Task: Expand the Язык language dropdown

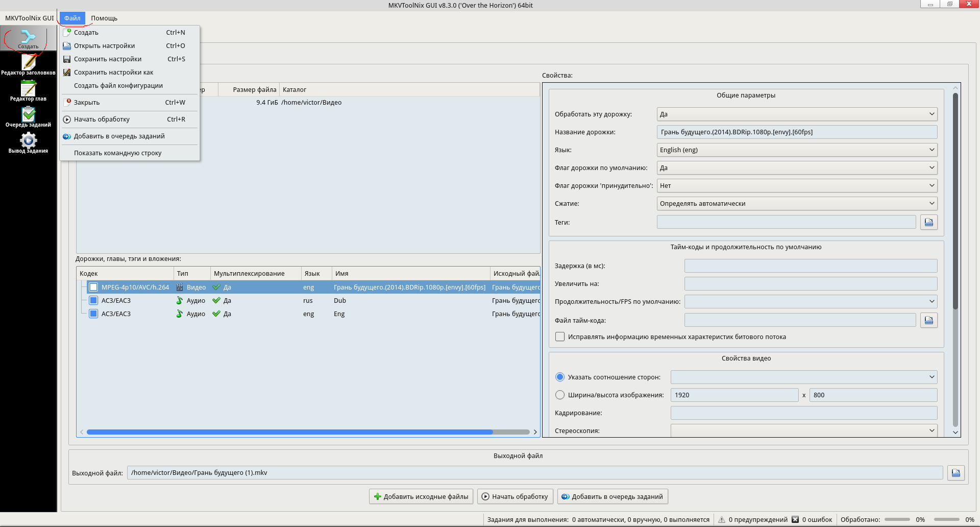Action: tap(796, 150)
